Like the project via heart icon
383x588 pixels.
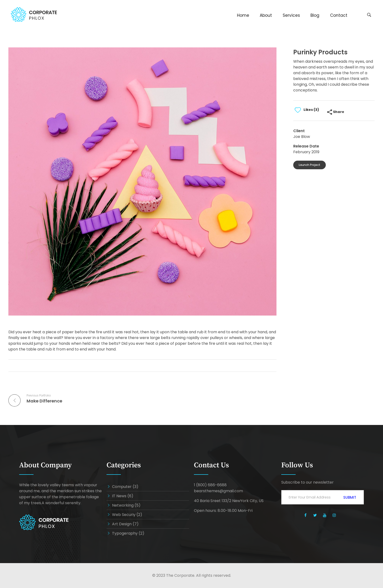tap(298, 110)
